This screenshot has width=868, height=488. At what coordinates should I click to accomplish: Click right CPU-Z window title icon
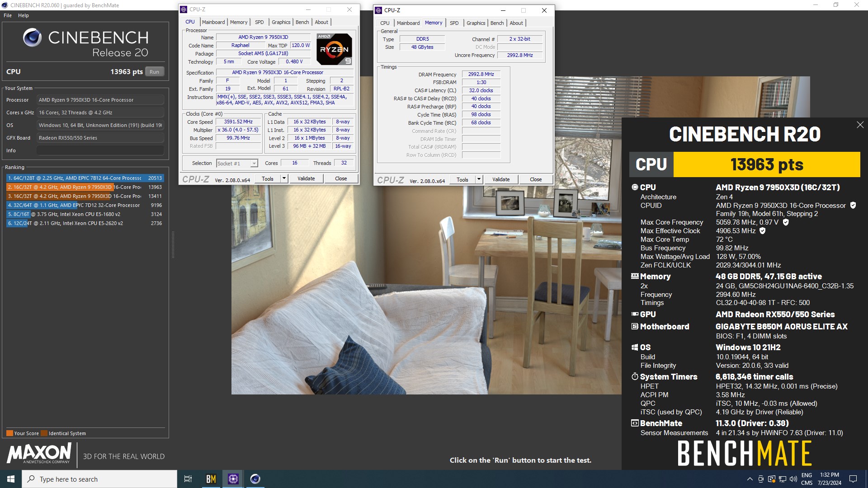[x=379, y=10]
